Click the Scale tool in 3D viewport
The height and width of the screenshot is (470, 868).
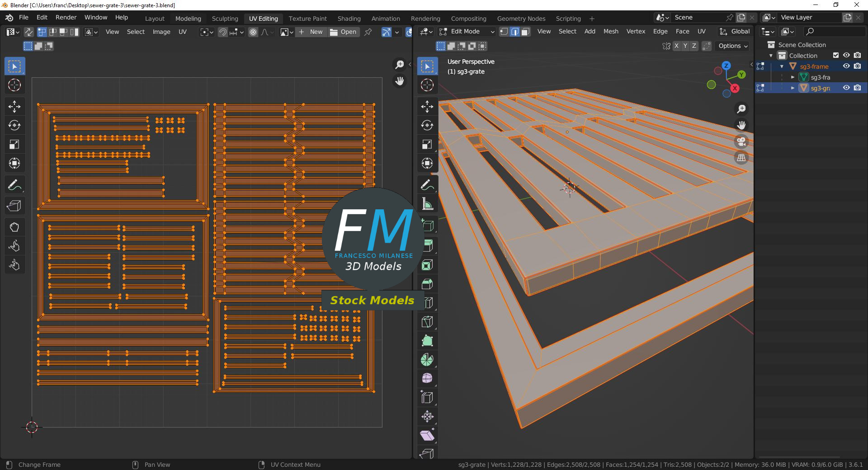[x=427, y=145]
